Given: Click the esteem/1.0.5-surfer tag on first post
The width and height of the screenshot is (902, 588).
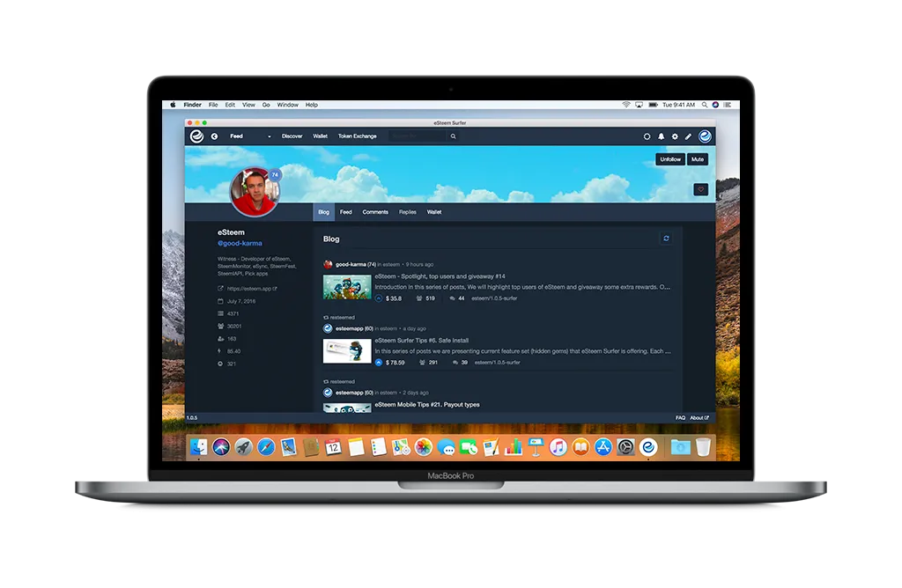Looking at the screenshot, I should [494, 298].
